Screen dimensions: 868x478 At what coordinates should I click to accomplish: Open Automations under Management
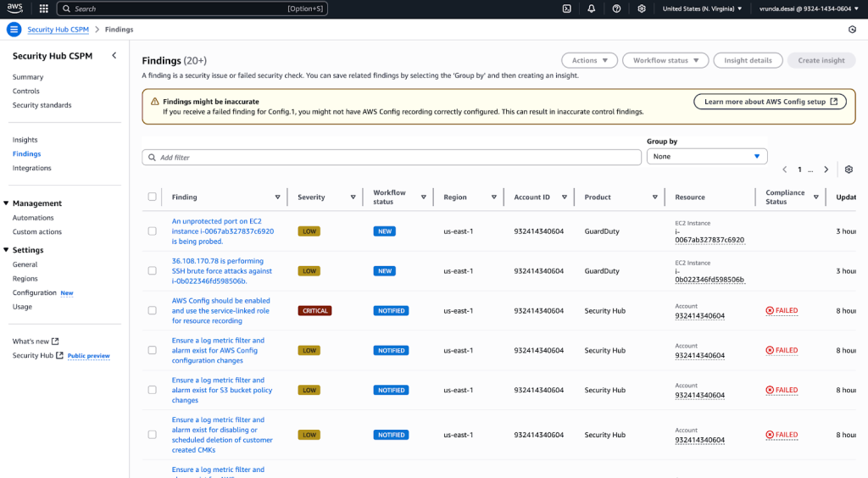pyautogui.click(x=33, y=218)
